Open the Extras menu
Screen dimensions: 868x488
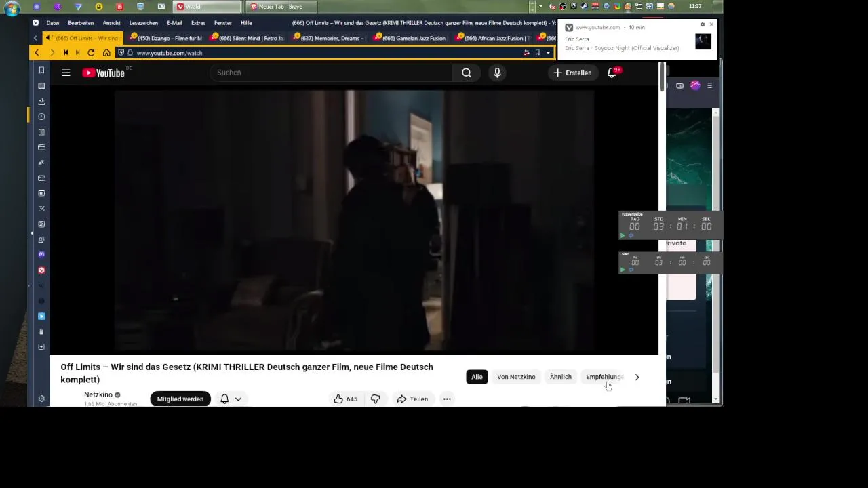coord(198,23)
